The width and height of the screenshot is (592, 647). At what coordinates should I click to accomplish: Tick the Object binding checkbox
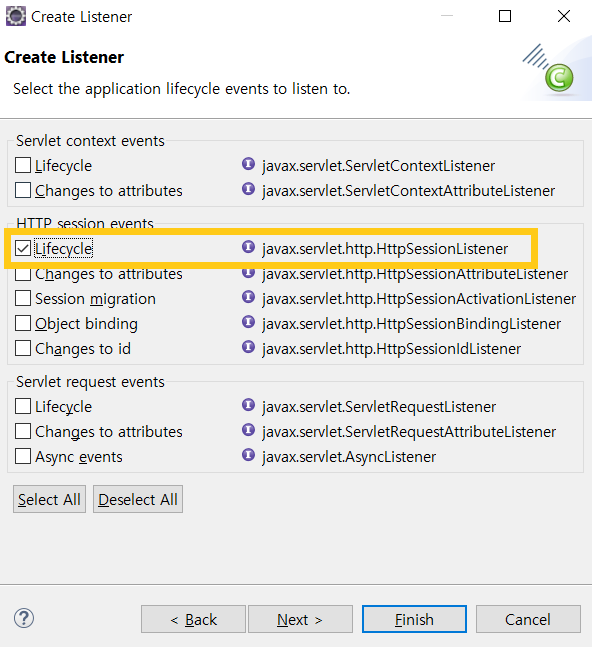pyautogui.click(x=23, y=324)
